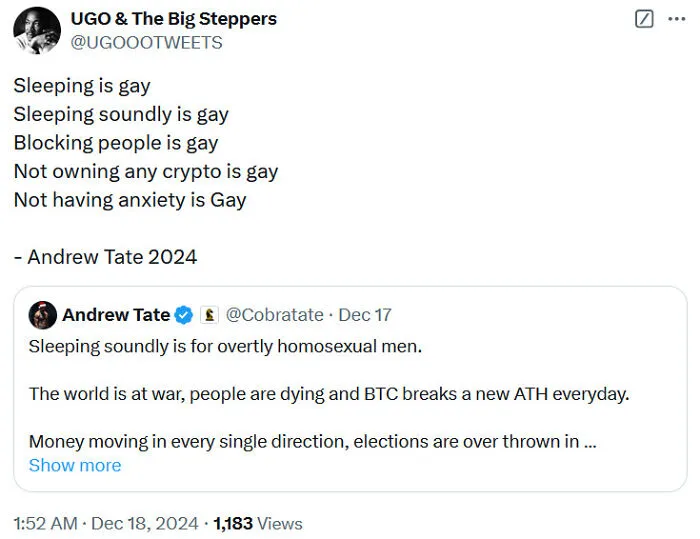Click the 1:52 AM · Dec 18, 2024 timestamp

pyautogui.click(x=106, y=523)
